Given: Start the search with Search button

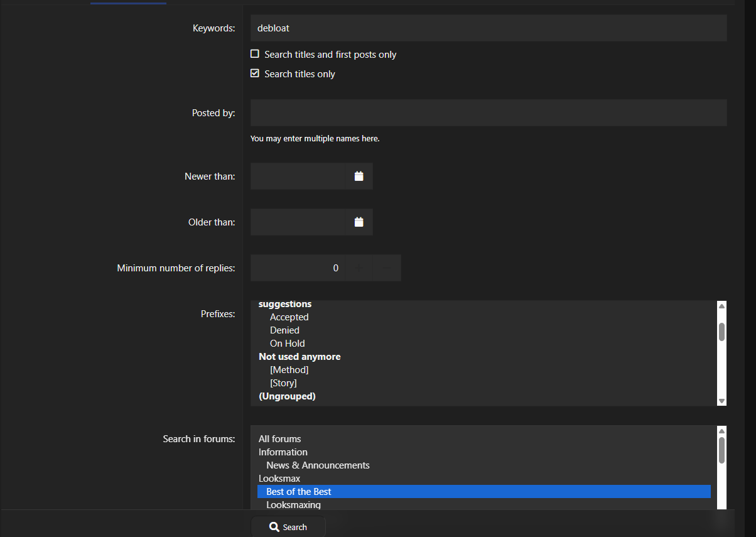Looking at the screenshot, I should pyautogui.click(x=288, y=527).
